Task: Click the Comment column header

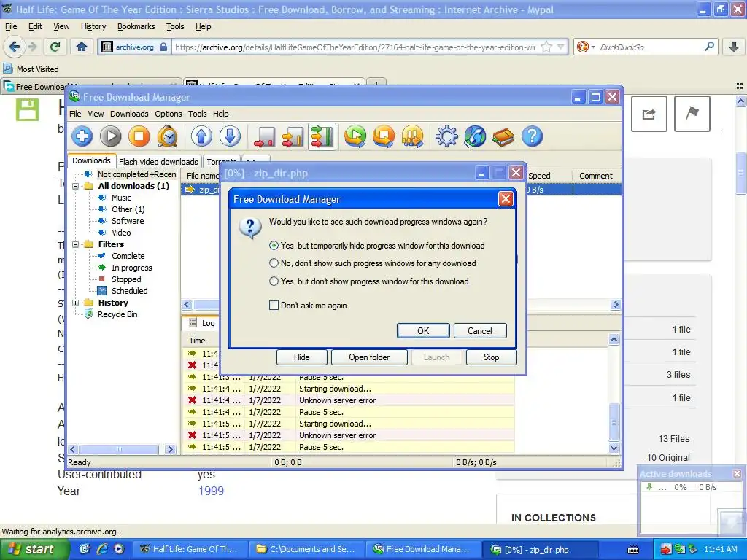Action: (595, 176)
